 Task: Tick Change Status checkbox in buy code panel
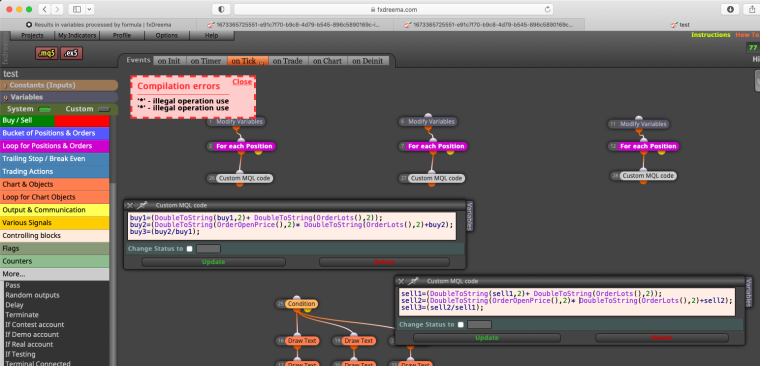pos(190,249)
